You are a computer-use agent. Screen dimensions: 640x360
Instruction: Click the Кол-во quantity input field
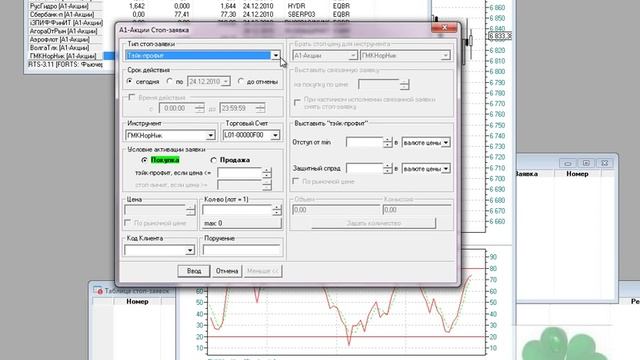click(237, 210)
